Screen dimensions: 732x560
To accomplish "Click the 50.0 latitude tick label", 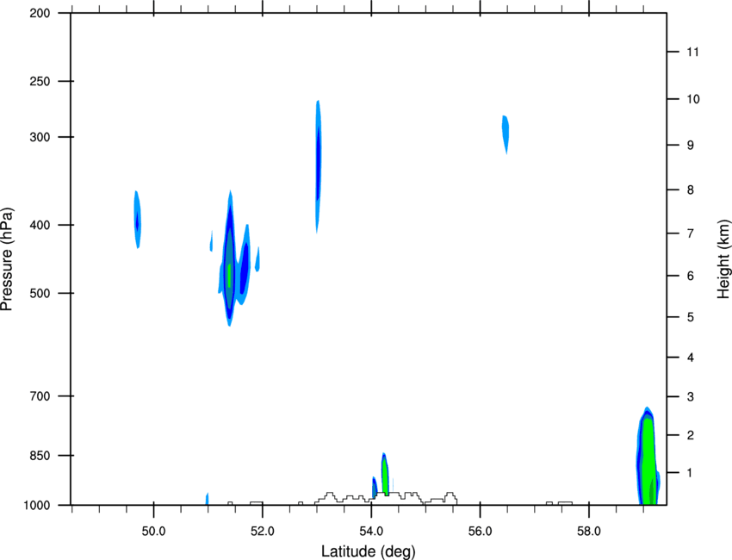I will click(153, 532).
